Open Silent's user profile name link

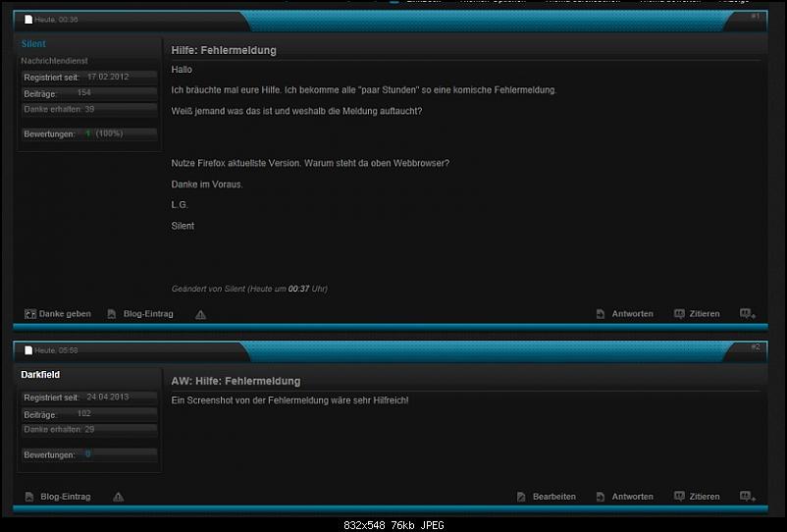point(33,44)
